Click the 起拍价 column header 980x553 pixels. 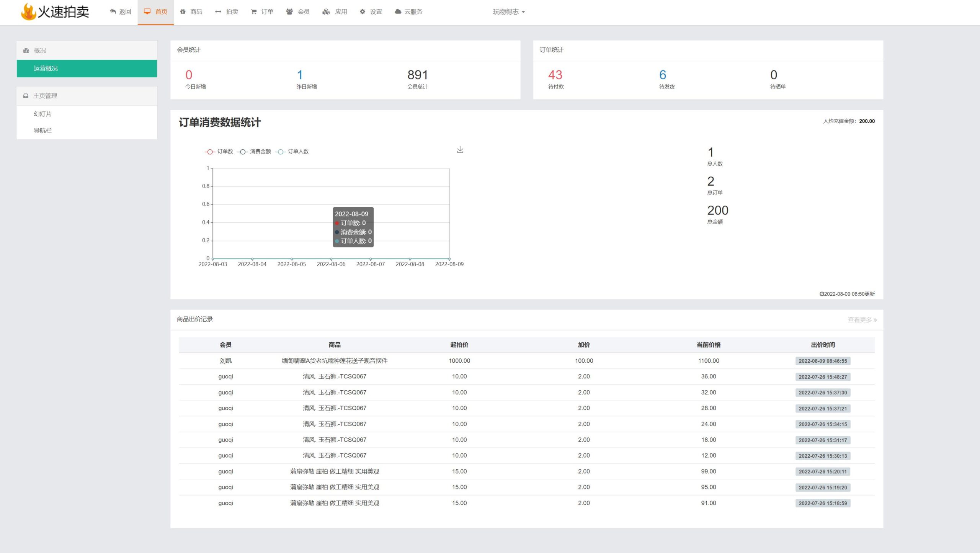(x=459, y=345)
